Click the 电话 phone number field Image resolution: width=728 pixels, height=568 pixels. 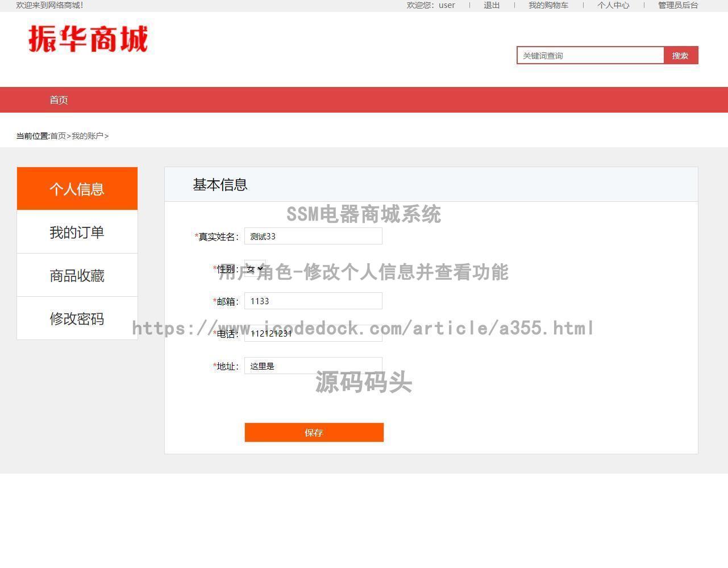pyautogui.click(x=313, y=334)
